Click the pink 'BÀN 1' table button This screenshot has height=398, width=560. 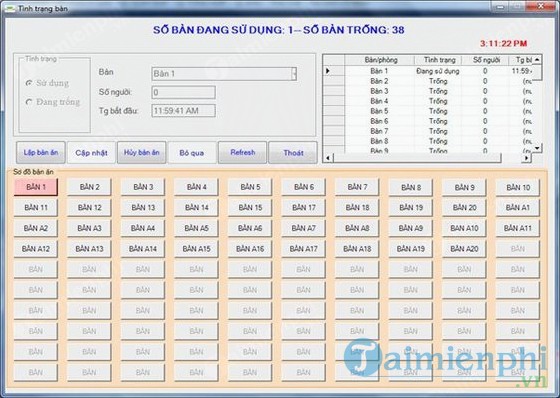tap(36, 187)
